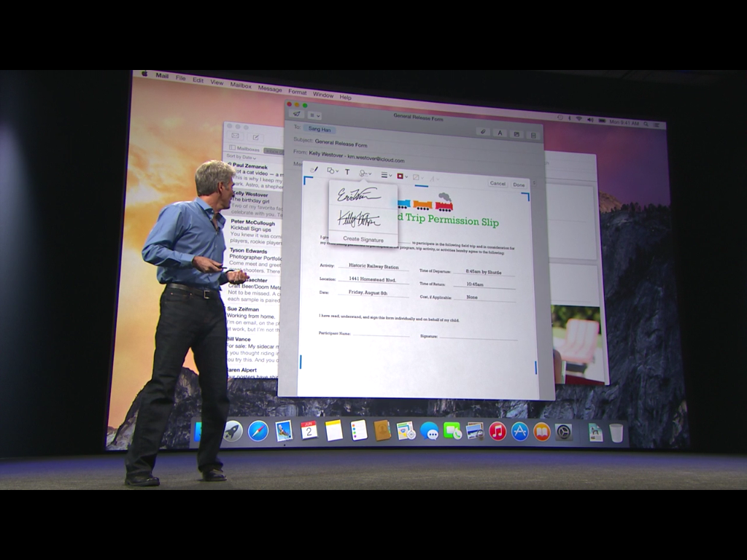Click the Mailboxes button in Mail window

pos(245,149)
